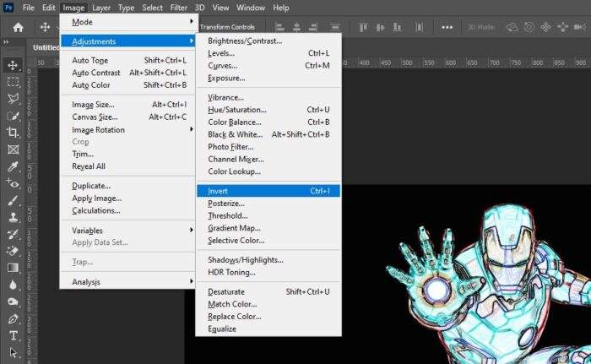Select the Path Selection tool
This screenshot has width=591, height=364.
click(13, 353)
